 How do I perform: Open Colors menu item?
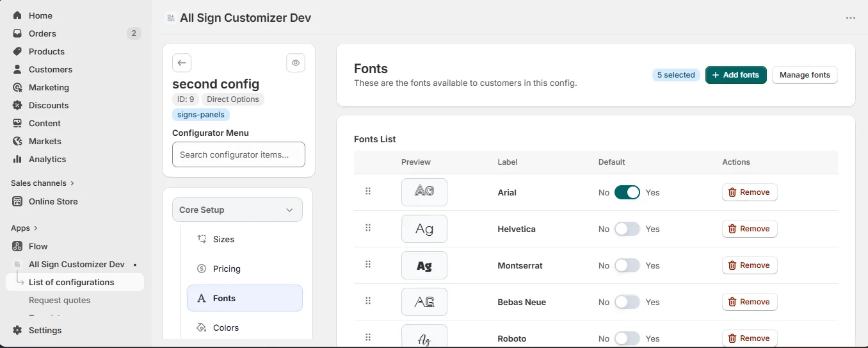tap(245, 327)
